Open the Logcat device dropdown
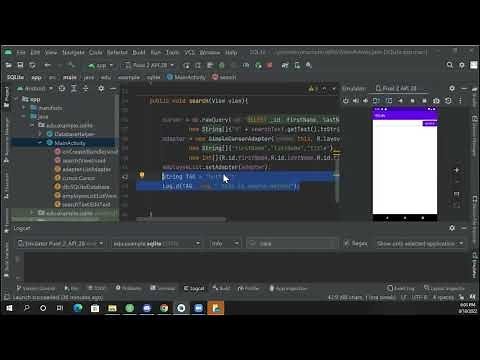Screen dimensions: 480x360 (x=60, y=244)
